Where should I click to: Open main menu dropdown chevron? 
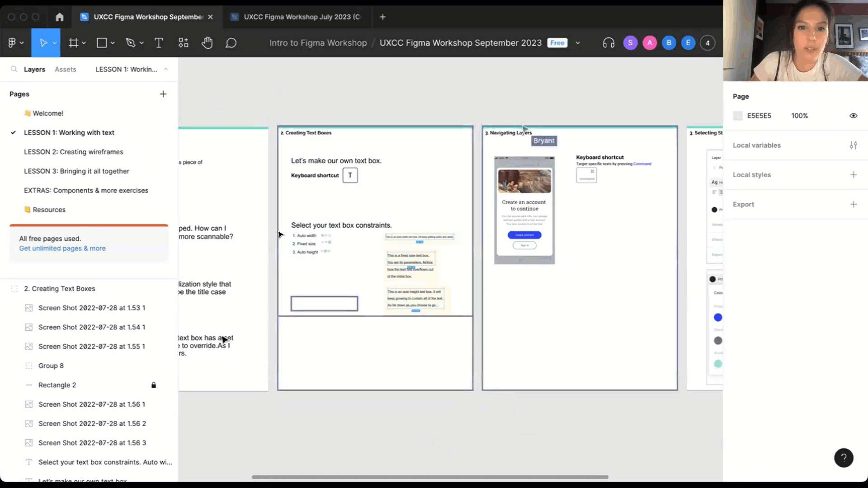click(x=22, y=43)
